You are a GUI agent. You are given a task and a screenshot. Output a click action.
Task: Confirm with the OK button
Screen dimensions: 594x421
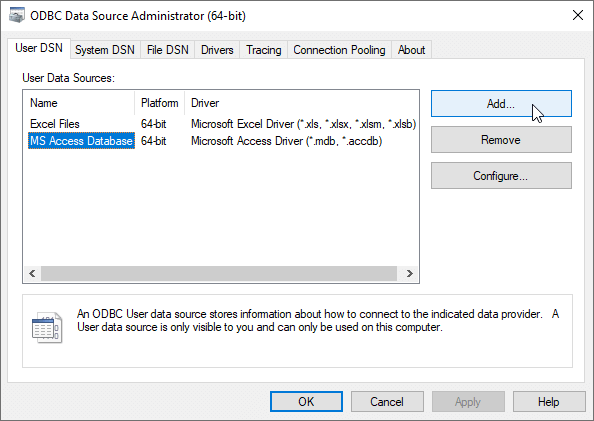pos(306,402)
